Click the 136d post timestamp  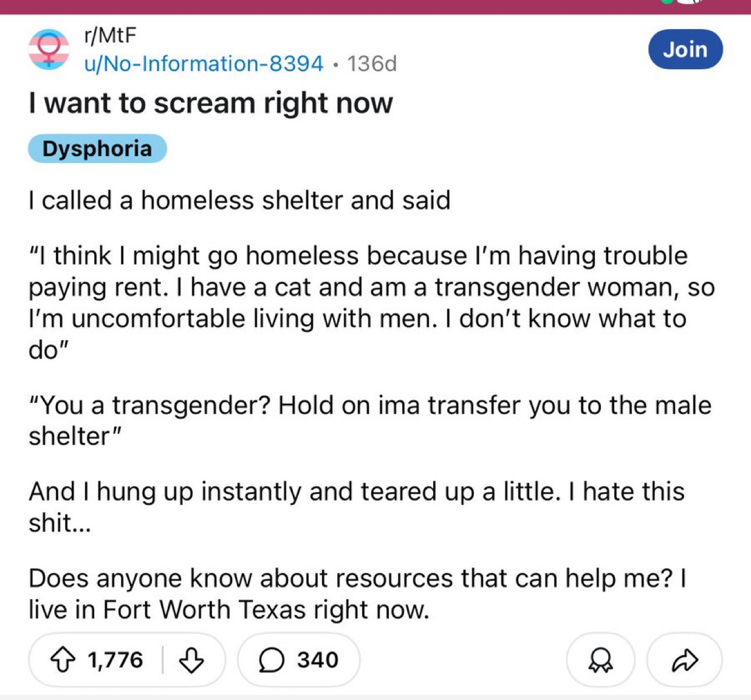[x=372, y=63]
